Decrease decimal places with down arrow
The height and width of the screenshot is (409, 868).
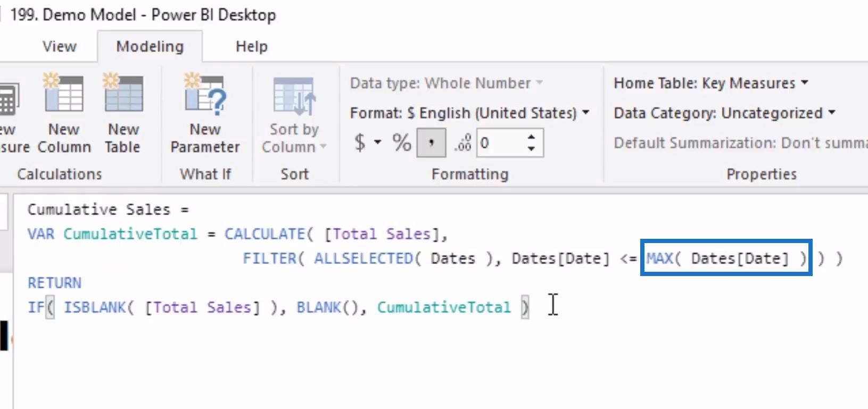pyautogui.click(x=531, y=149)
